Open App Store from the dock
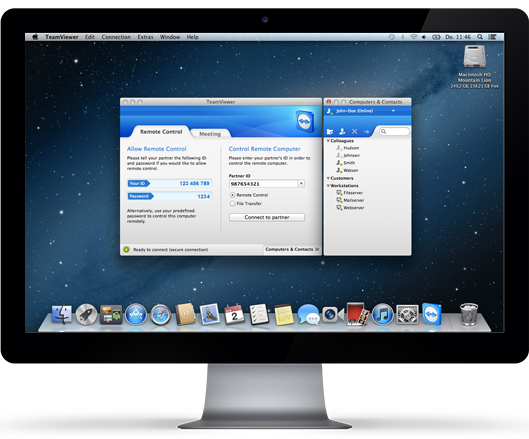Screen dimensions: 529x439 point(136,314)
